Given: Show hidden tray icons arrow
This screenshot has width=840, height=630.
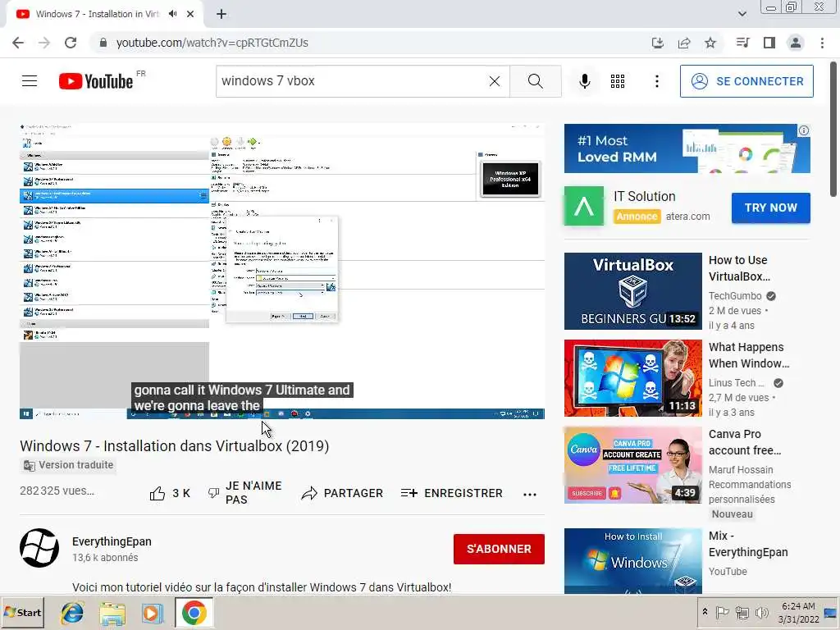Looking at the screenshot, I should [705, 612].
